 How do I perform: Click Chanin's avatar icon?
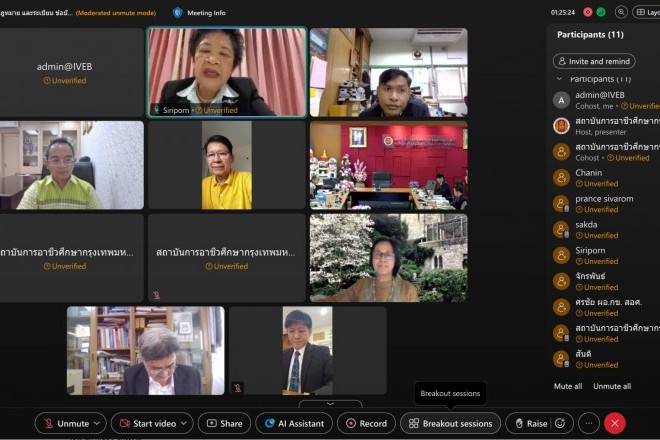[561, 178]
